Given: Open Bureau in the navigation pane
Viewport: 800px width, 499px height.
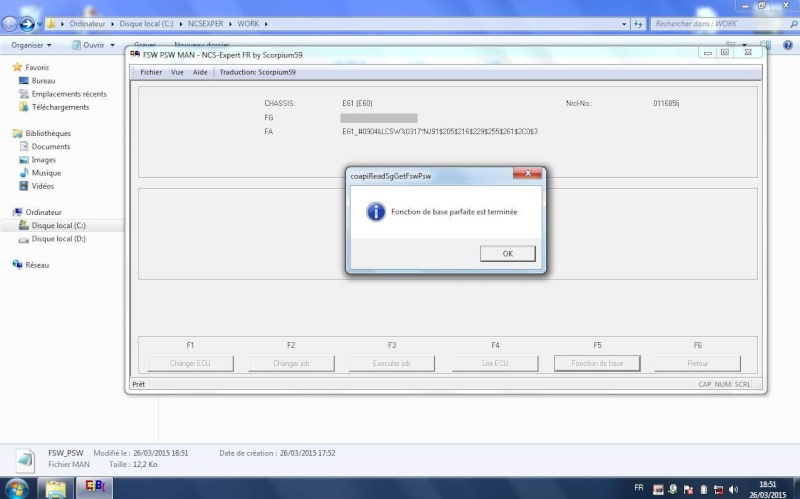Looking at the screenshot, I should [x=43, y=81].
